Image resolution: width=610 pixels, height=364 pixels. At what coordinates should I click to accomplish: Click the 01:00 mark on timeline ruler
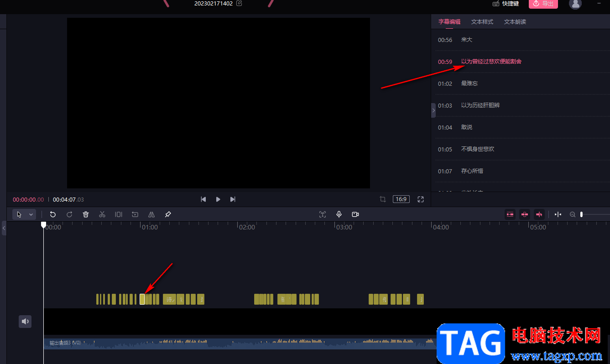tap(150, 227)
